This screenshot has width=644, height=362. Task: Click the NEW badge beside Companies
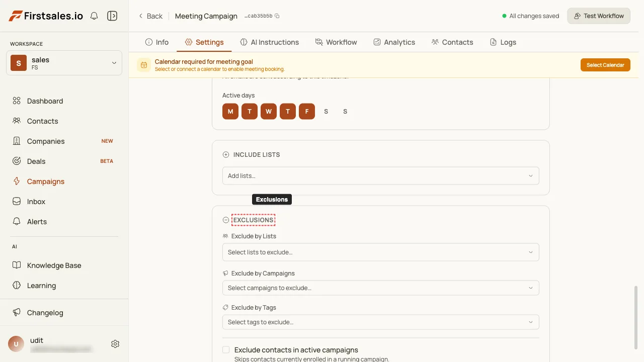click(107, 141)
